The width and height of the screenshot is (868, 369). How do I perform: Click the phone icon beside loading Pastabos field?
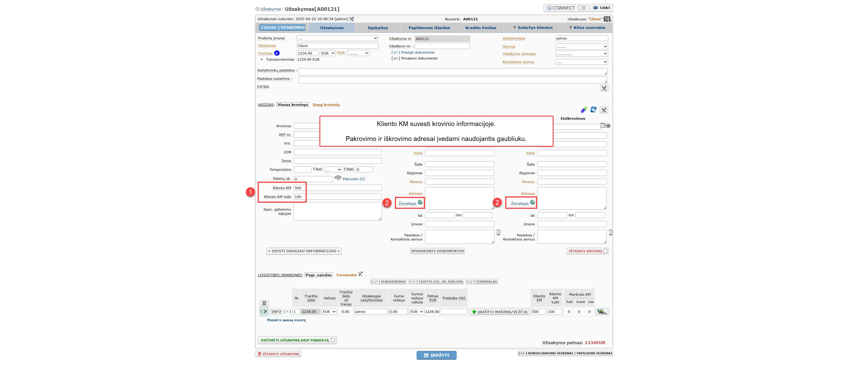click(x=498, y=233)
